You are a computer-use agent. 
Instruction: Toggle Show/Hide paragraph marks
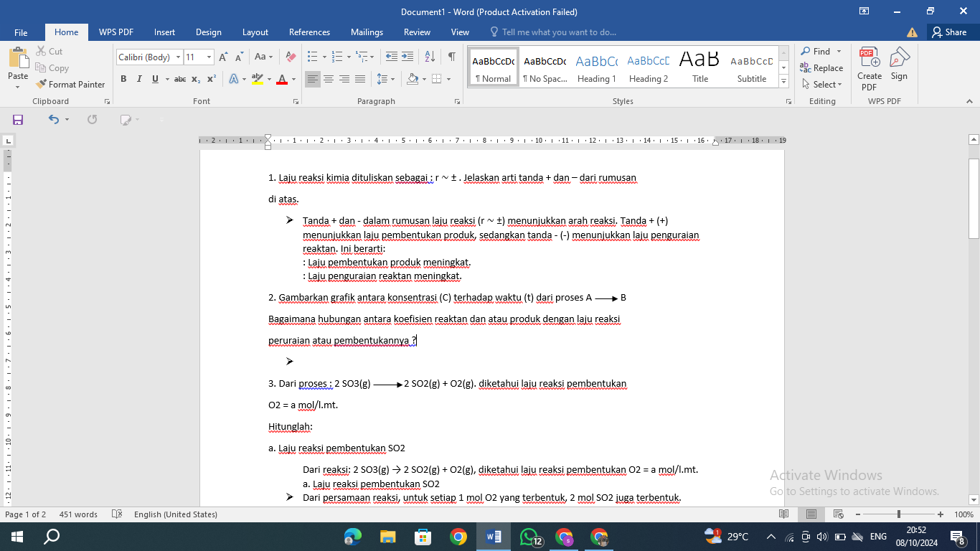(451, 57)
